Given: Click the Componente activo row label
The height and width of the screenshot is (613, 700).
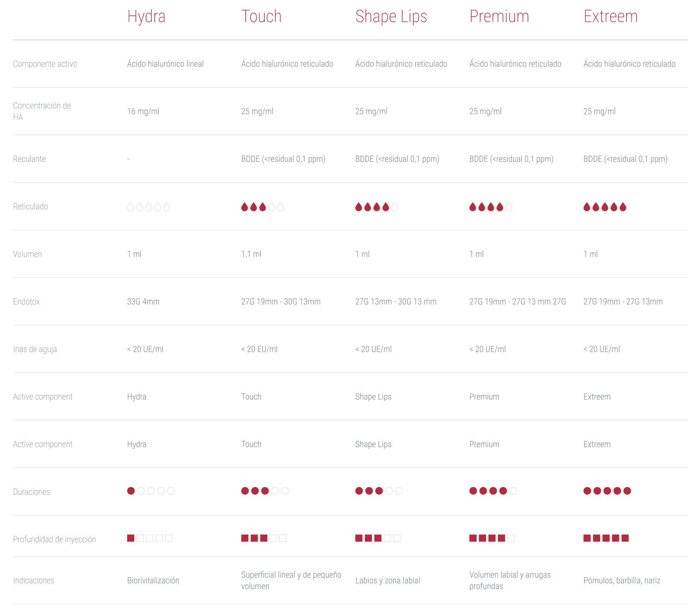Looking at the screenshot, I should tap(45, 64).
